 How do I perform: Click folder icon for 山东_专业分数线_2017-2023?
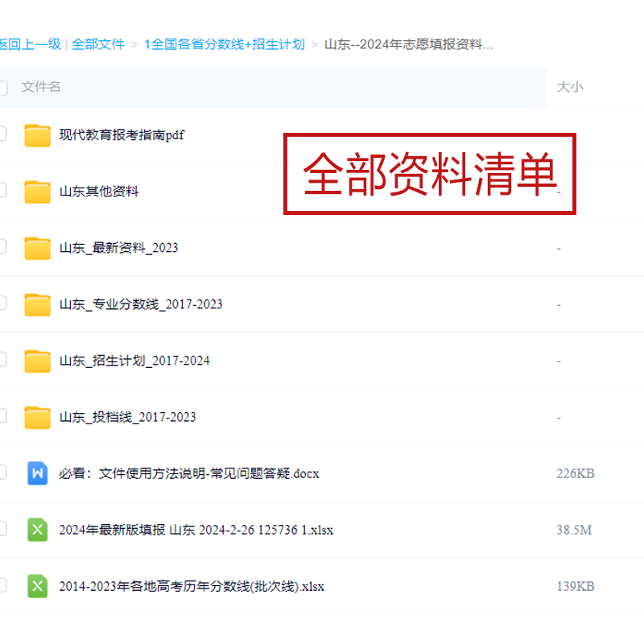[x=37, y=305]
